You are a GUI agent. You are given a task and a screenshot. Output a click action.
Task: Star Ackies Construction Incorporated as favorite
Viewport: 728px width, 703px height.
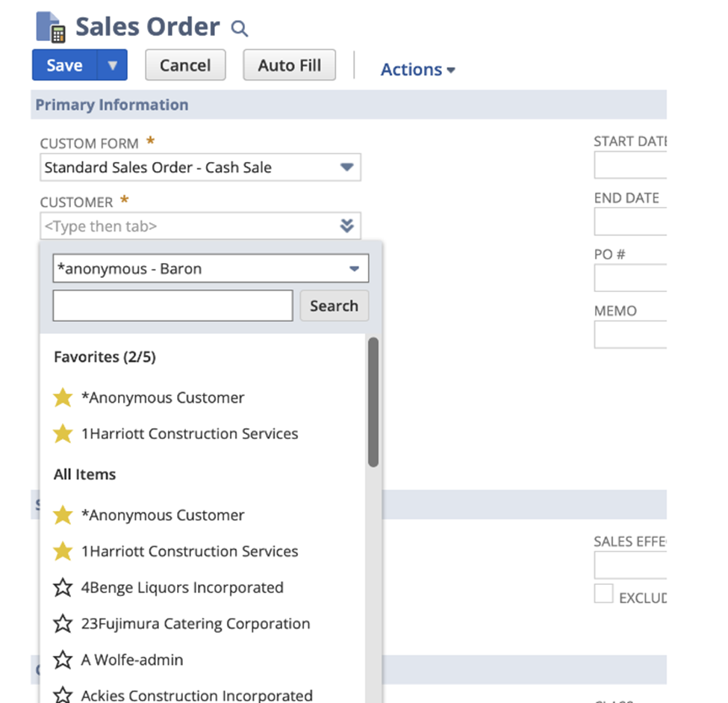pyautogui.click(x=63, y=695)
